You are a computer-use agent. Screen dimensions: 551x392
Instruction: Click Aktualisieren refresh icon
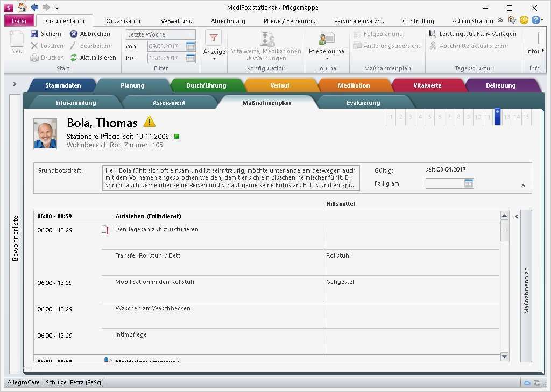click(x=73, y=57)
